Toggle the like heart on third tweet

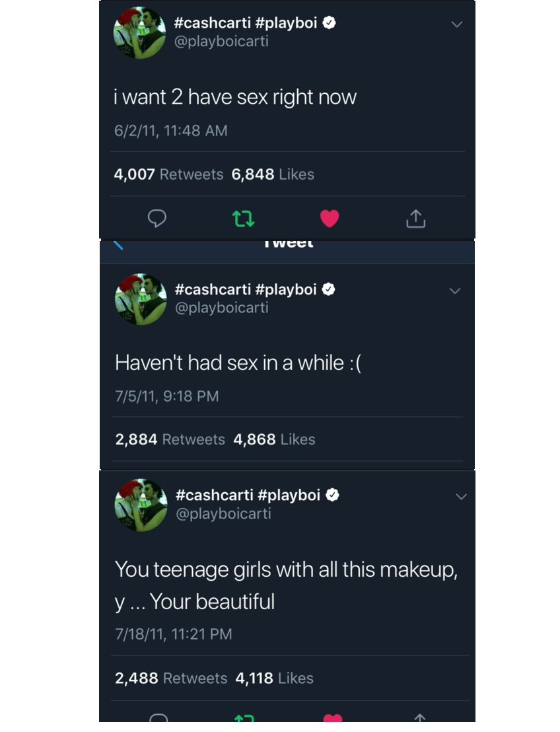click(x=333, y=719)
